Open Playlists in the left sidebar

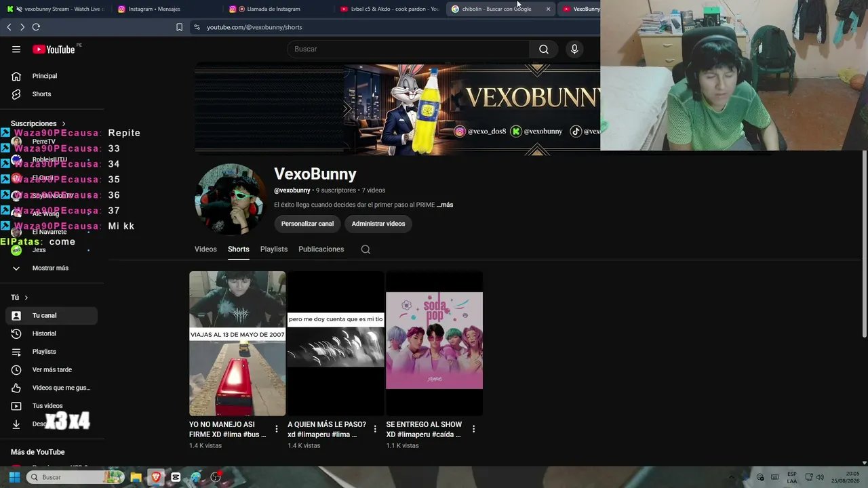point(52,352)
